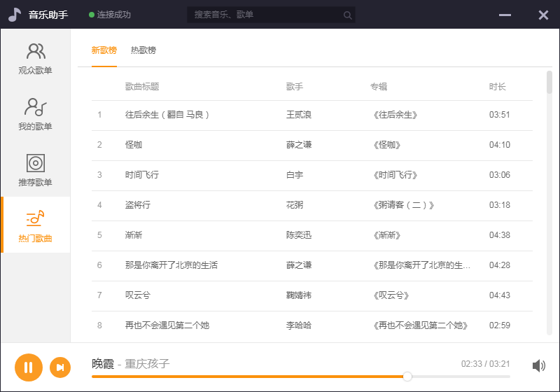
Task: Select the song 时间飞行 by 白宇
Action: pyautogui.click(x=142, y=175)
